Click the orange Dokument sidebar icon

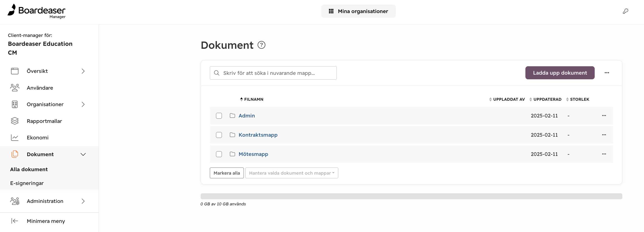(x=15, y=154)
